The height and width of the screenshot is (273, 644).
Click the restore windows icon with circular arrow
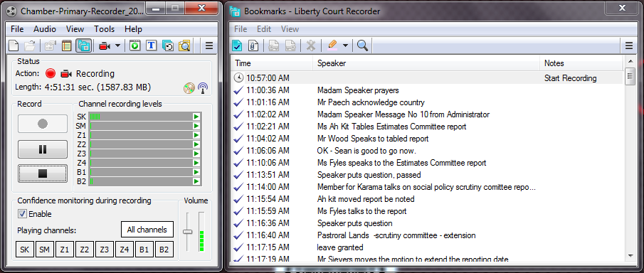coord(168,45)
